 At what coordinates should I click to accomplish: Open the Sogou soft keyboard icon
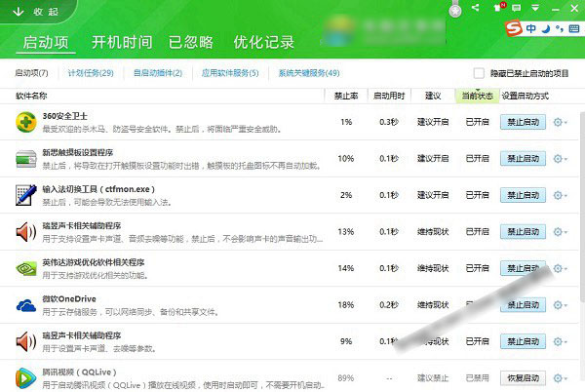574,28
